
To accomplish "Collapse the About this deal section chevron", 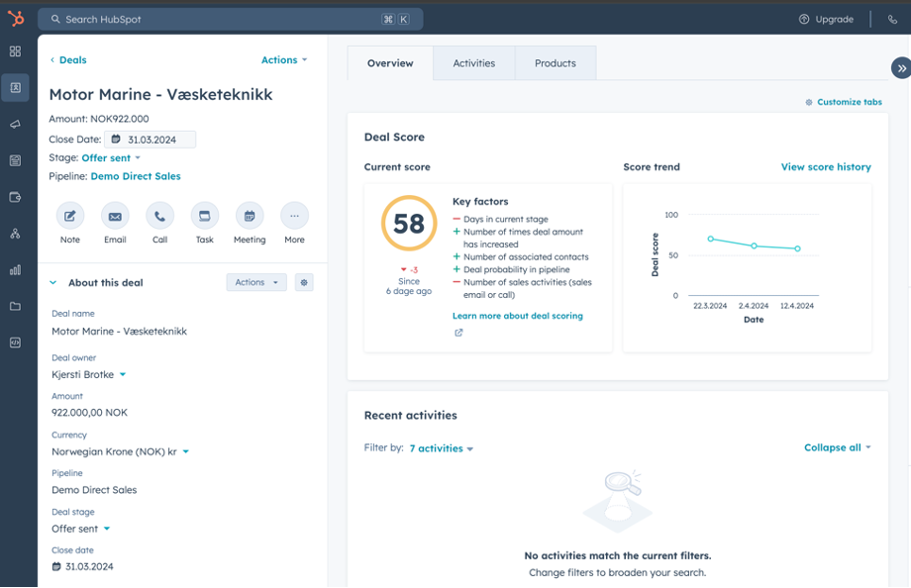I will pyautogui.click(x=53, y=282).
